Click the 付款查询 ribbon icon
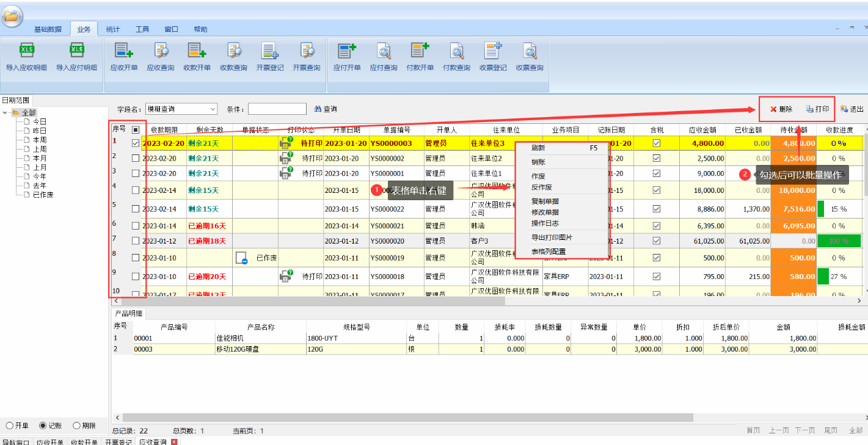 [x=456, y=51]
